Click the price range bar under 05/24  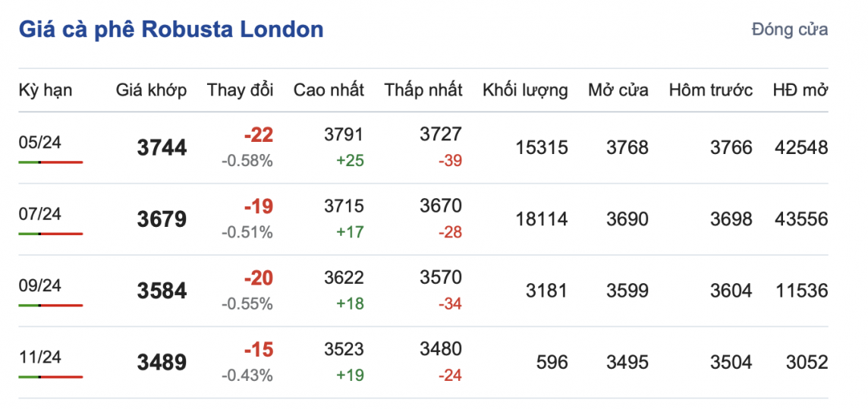coord(50,162)
